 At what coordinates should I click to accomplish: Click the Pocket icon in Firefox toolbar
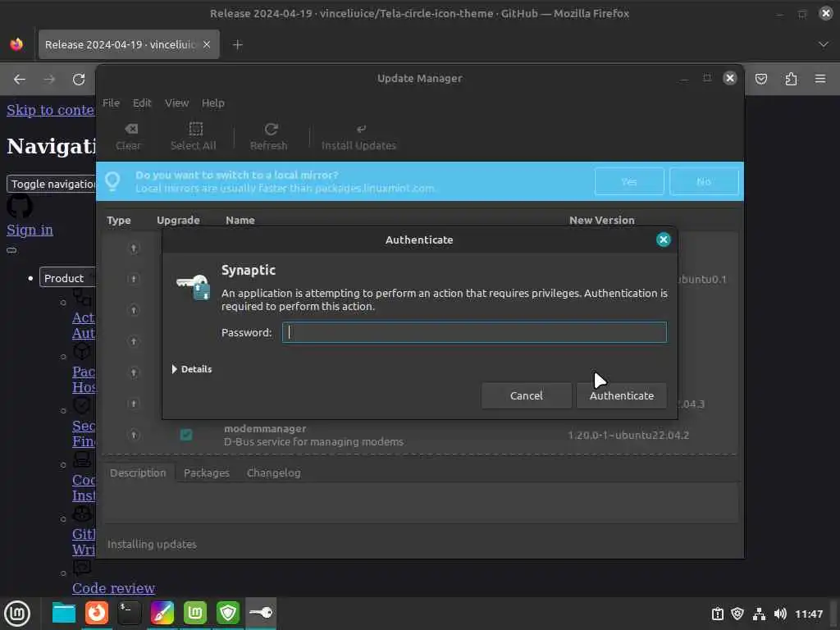[x=760, y=80]
